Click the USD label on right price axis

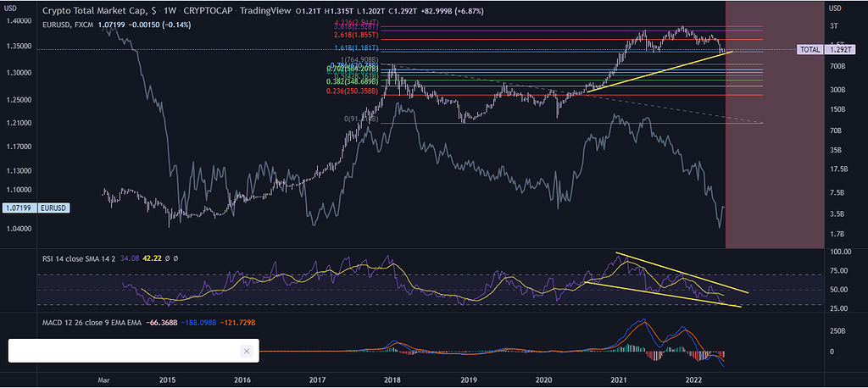(x=836, y=8)
